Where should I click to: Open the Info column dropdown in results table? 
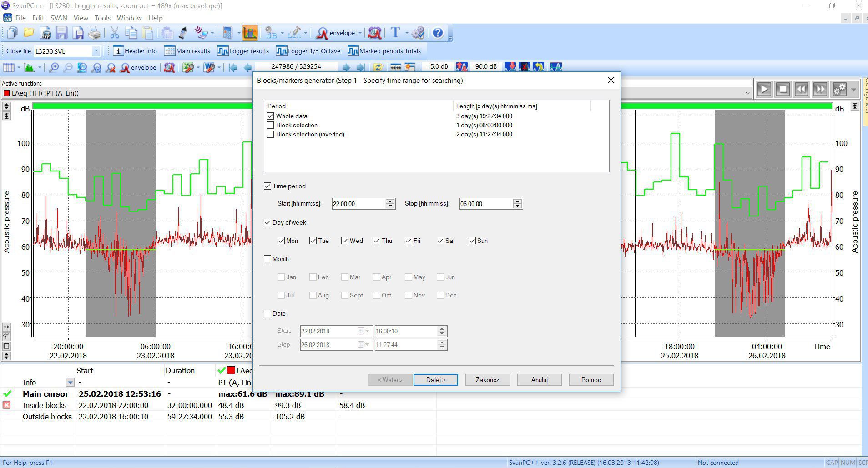click(70, 382)
